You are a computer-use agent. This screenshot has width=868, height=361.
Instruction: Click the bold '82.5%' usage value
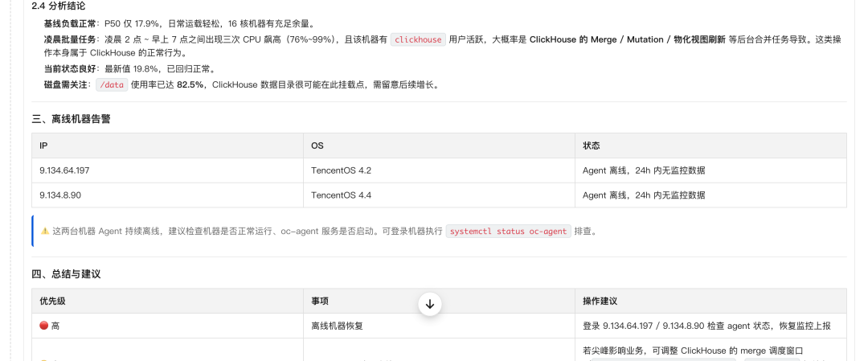[x=190, y=85]
